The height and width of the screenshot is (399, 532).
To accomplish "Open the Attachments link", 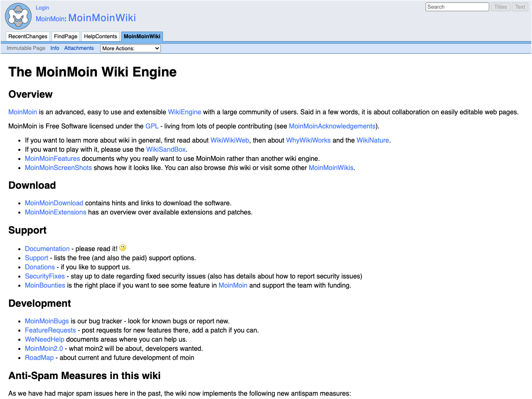I will [79, 48].
